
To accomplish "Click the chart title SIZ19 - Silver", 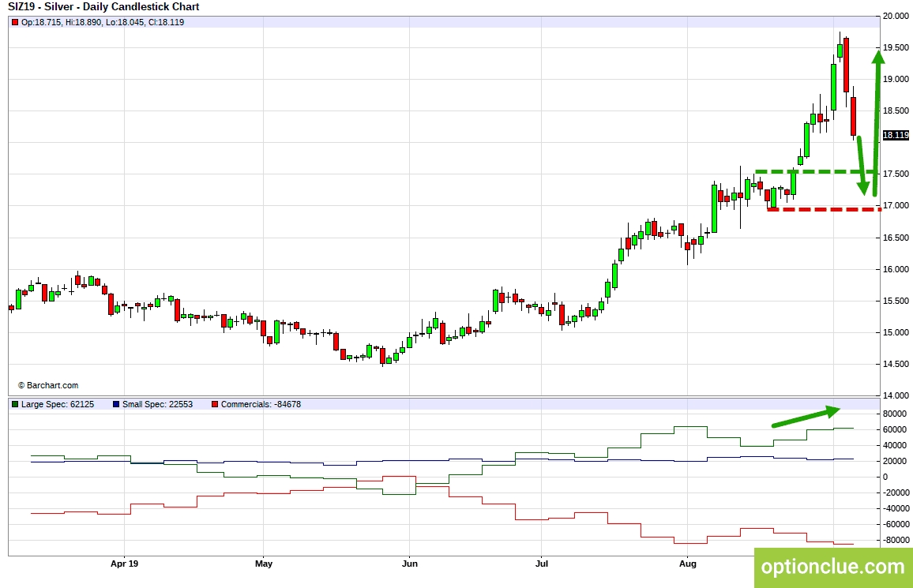I will [x=103, y=7].
